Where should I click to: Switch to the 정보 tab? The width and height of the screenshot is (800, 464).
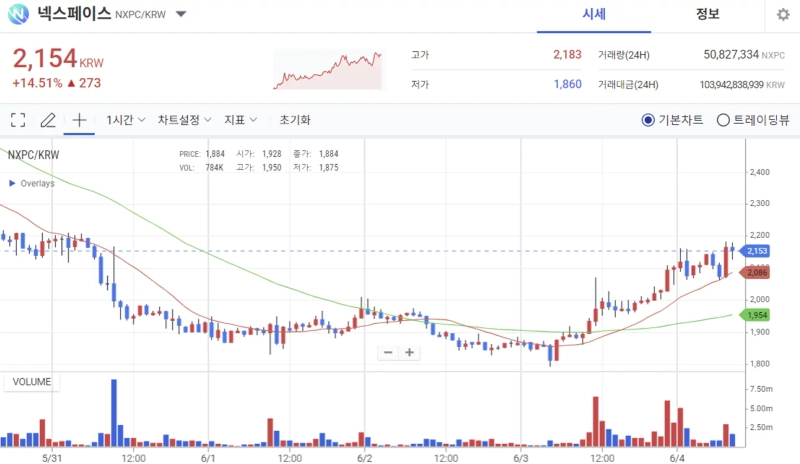(x=708, y=15)
